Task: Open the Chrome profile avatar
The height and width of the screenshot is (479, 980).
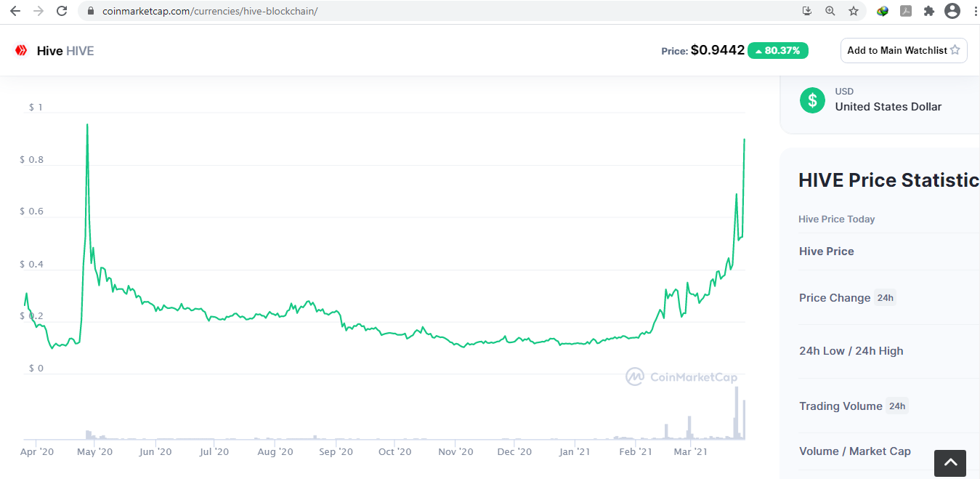Action: pos(952,11)
